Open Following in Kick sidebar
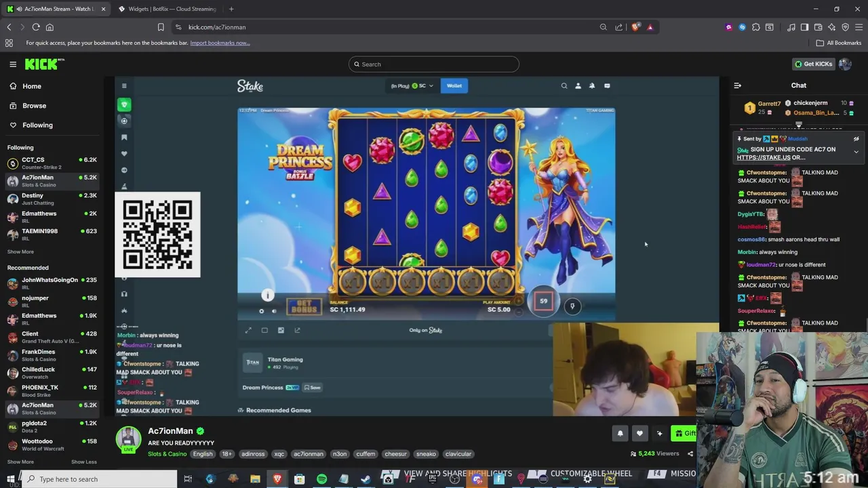 [x=31, y=125]
